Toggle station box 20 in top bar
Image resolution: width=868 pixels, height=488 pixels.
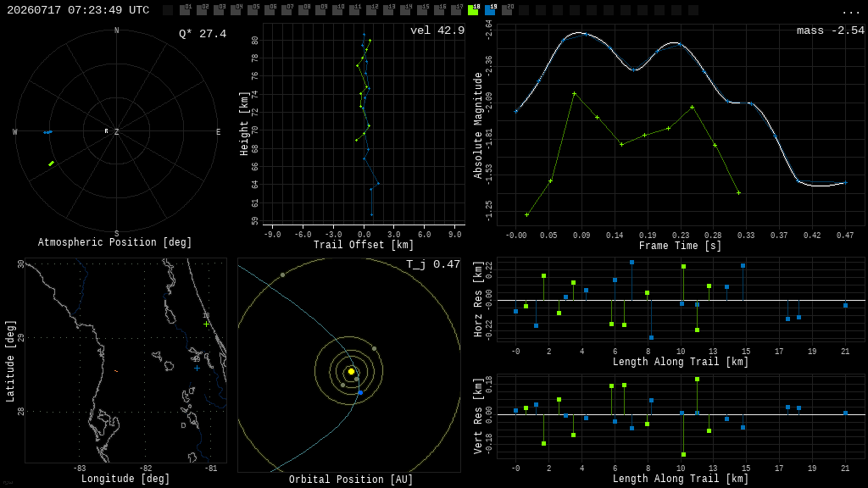(x=507, y=10)
